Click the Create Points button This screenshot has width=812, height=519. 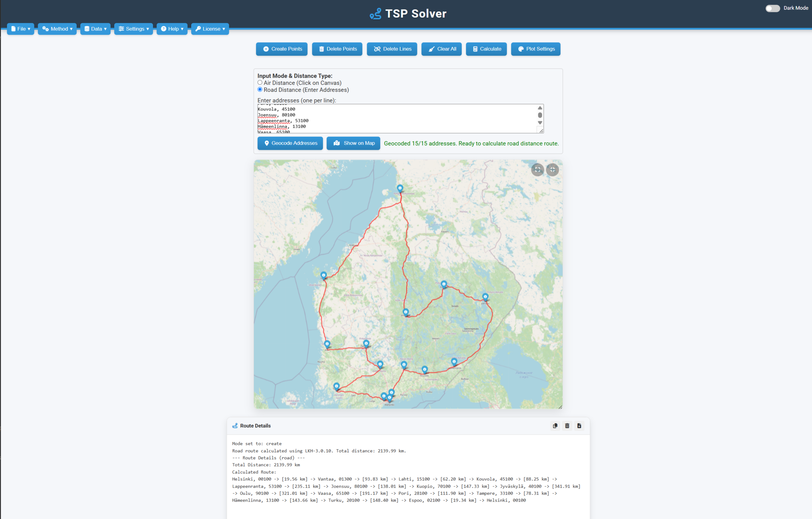click(x=282, y=49)
